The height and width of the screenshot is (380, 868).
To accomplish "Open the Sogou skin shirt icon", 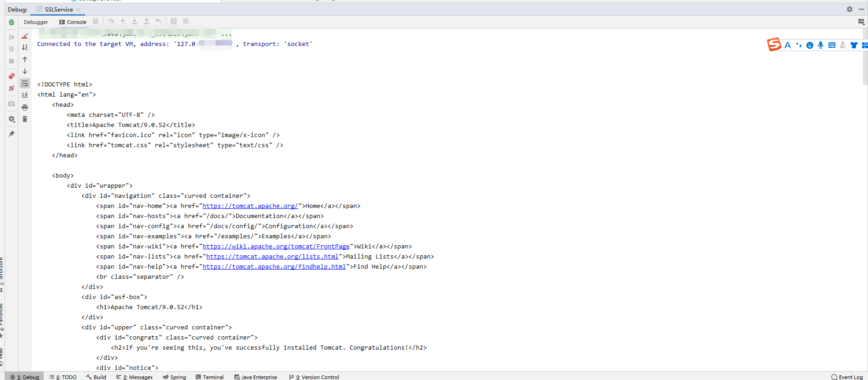I will point(854,45).
